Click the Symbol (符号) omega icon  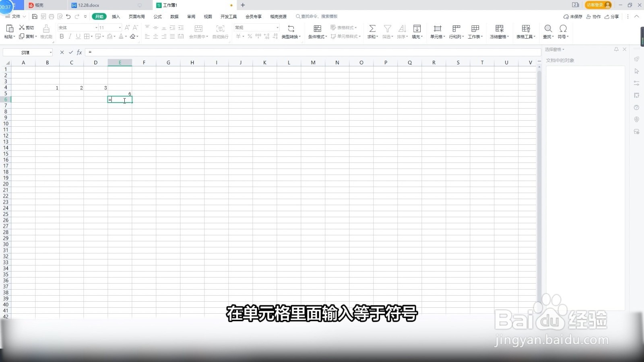(x=563, y=28)
